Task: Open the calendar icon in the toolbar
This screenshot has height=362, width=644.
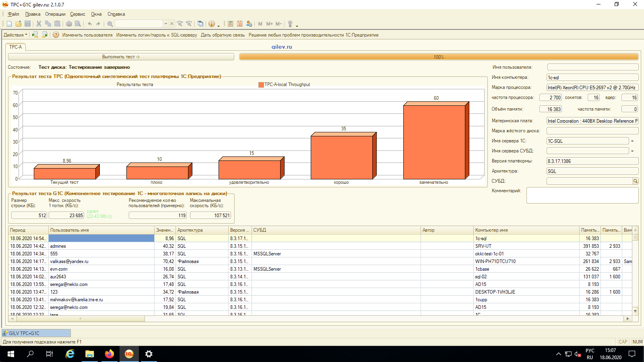Action: [x=240, y=24]
